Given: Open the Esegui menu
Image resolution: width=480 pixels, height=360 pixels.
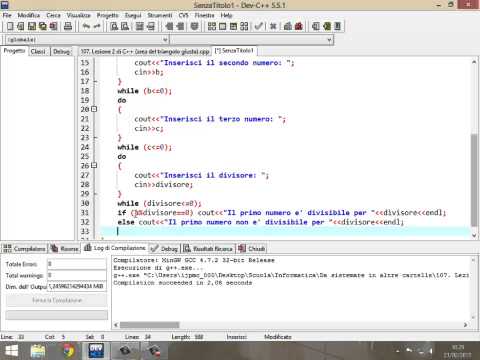Looking at the screenshot, I should coord(133,15).
